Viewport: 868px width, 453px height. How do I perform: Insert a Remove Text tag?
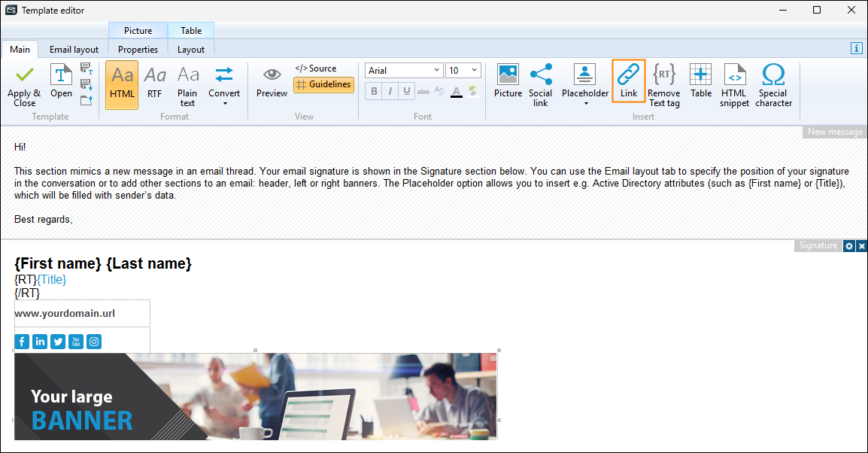pyautogui.click(x=663, y=85)
